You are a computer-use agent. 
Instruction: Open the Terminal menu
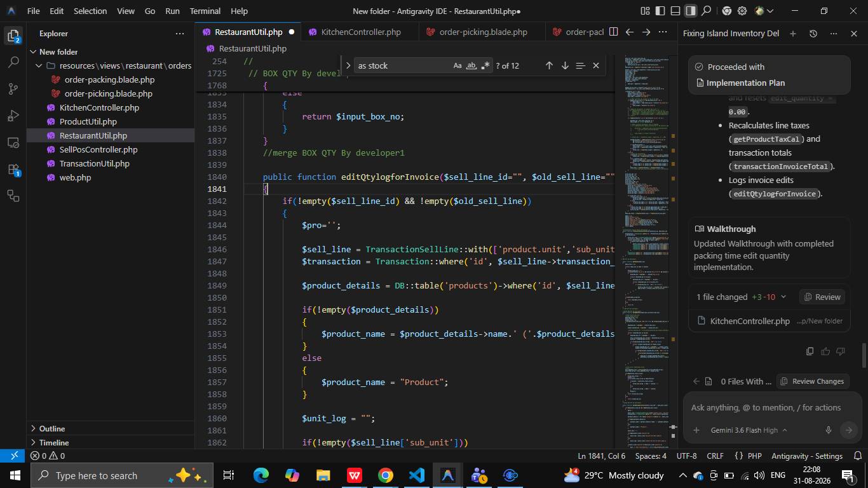(x=205, y=11)
